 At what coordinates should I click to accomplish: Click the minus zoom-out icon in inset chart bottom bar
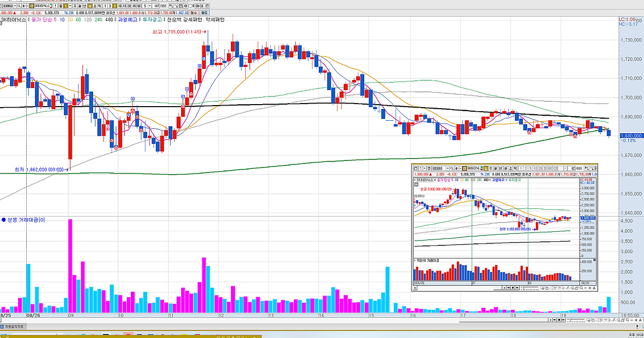(585, 288)
